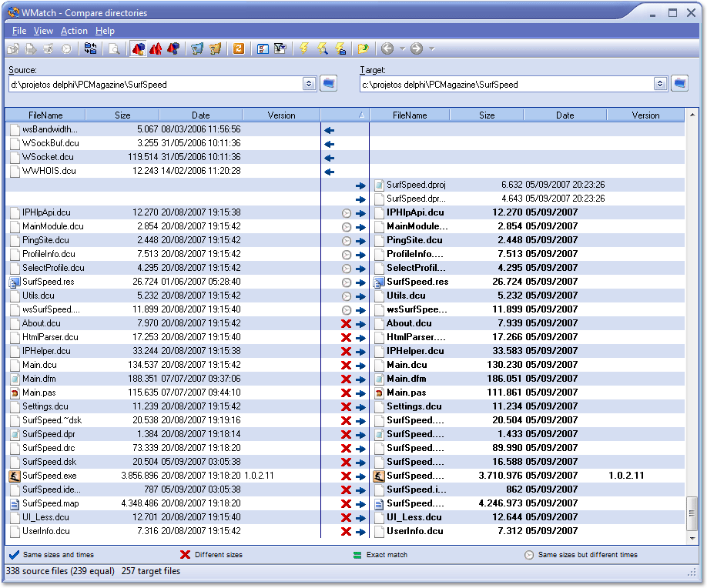Browse for Source folder with blue folder button
This screenshot has height=588, width=707.
point(329,84)
